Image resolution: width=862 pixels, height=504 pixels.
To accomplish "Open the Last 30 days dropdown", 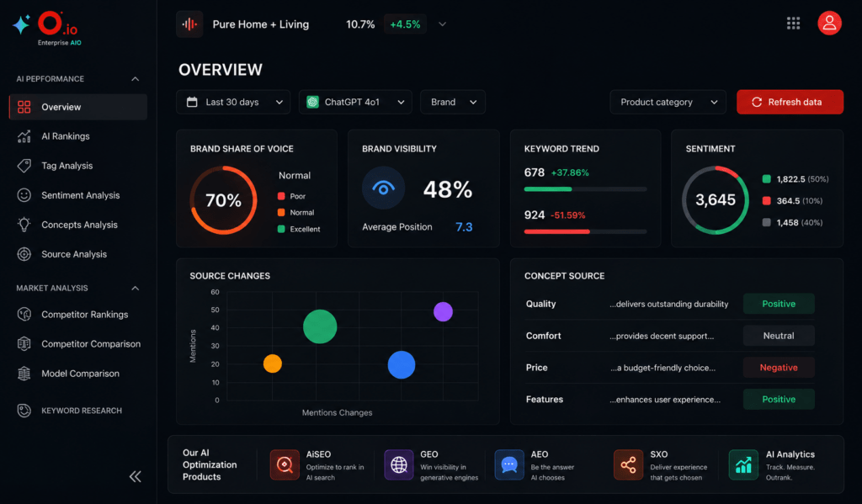I will click(x=233, y=102).
